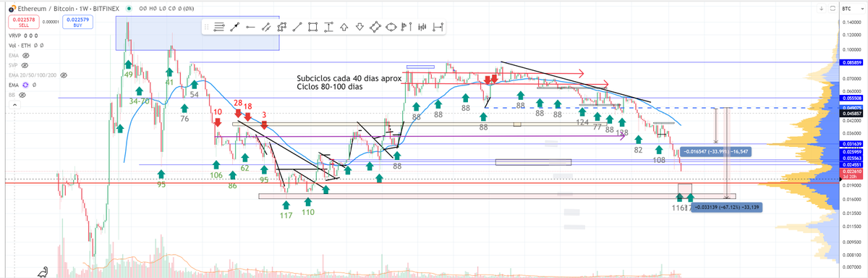The height and width of the screenshot is (278, 868).
Task: Select the rectangle drawing tool
Action: pos(312,28)
